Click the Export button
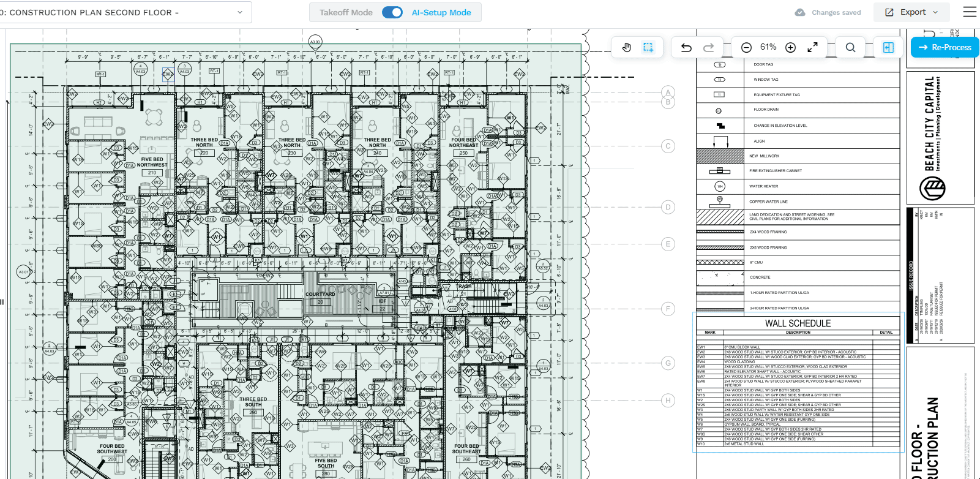 [x=906, y=12]
